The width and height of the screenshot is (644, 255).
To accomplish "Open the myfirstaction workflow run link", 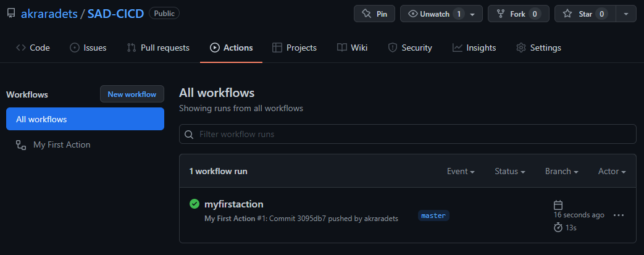I will tap(234, 204).
